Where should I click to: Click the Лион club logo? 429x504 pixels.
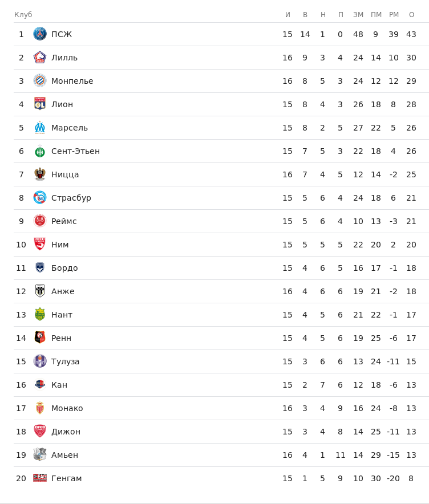click(x=40, y=104)
